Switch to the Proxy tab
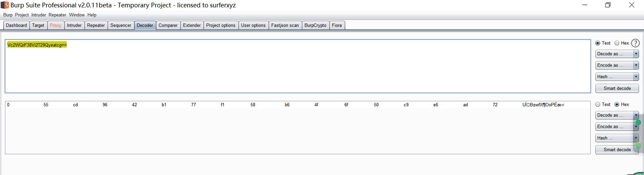This screenshot has width=644, height=175. pyautogui.click(x=56, y=25)
